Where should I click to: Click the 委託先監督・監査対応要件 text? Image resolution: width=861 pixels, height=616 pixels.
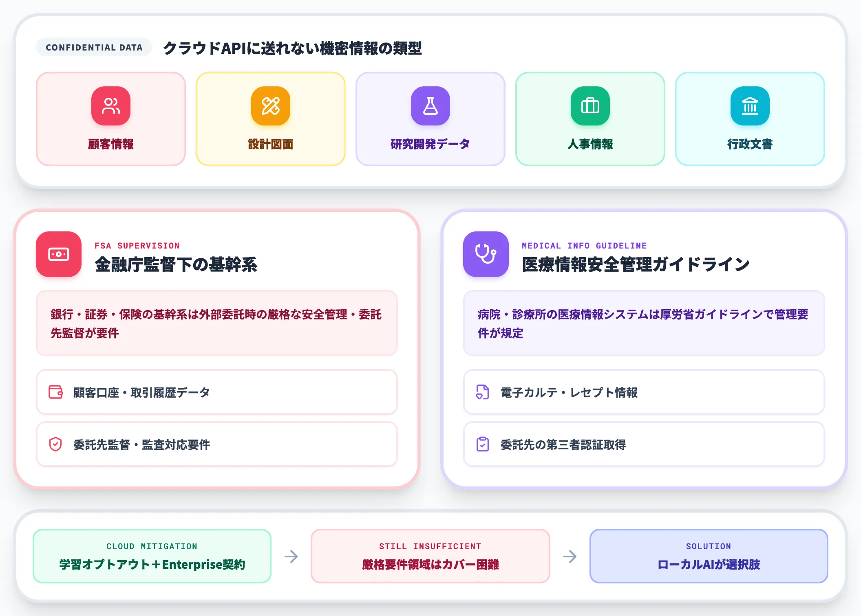pos(142,444)
